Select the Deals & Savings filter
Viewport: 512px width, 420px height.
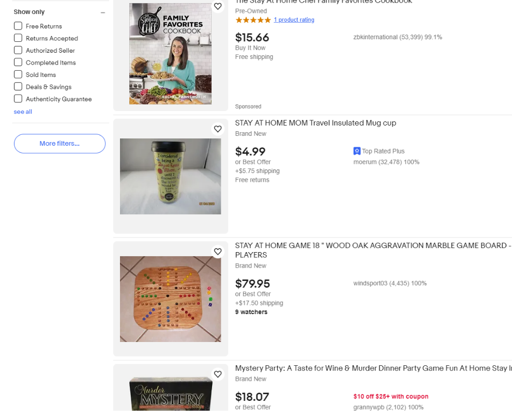point(18,87)
